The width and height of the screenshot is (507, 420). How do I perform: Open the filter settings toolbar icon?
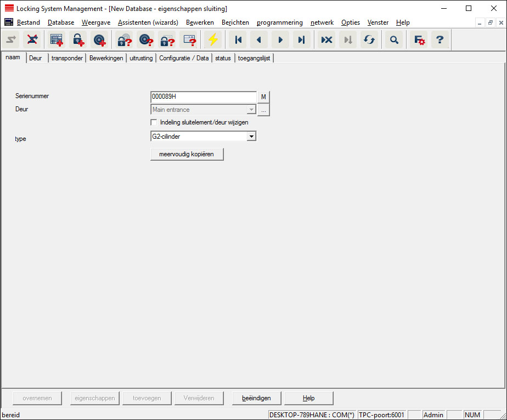click(x=419, y=40)
